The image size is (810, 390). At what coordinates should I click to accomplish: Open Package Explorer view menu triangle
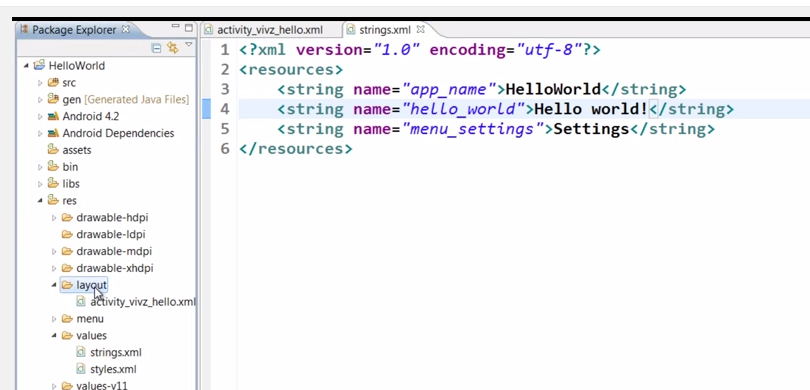pos(189,45)
